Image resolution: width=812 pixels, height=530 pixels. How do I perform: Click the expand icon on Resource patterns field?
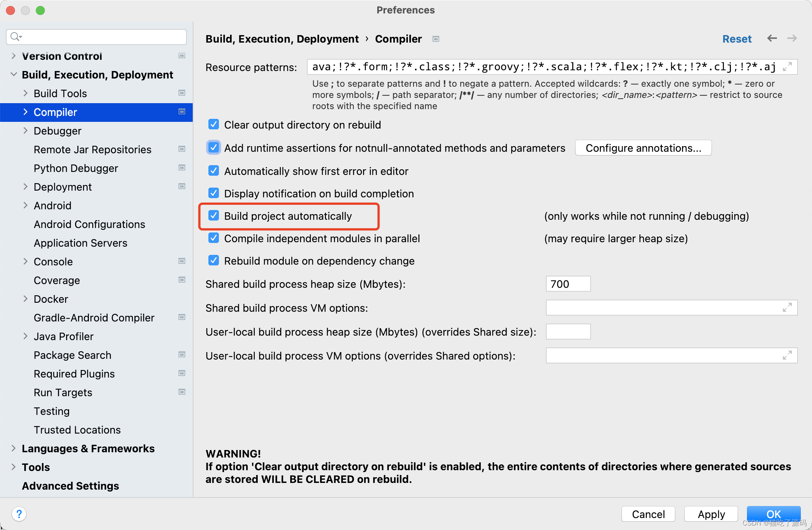pos(788,67)
